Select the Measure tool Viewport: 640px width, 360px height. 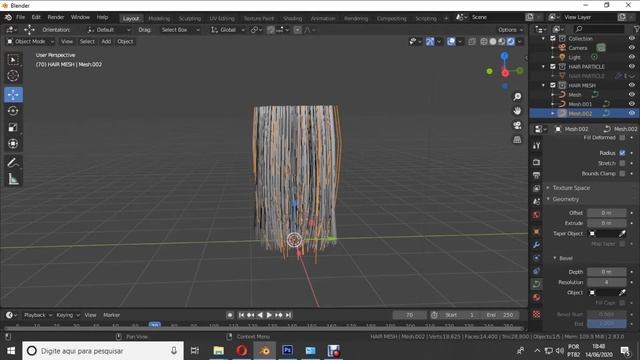coord(13,179)
